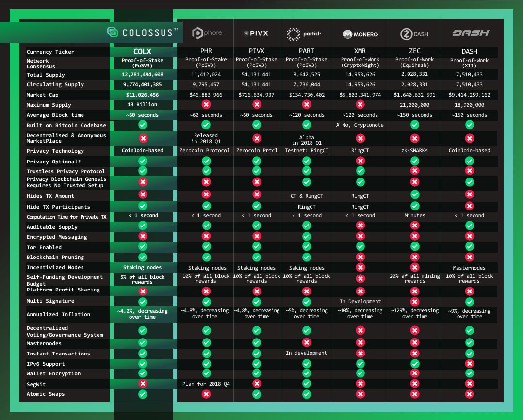This screenshot has height=420, width=523.
Task: Click the 'No, Cryptonote' cell
Action: pos(360,125)
